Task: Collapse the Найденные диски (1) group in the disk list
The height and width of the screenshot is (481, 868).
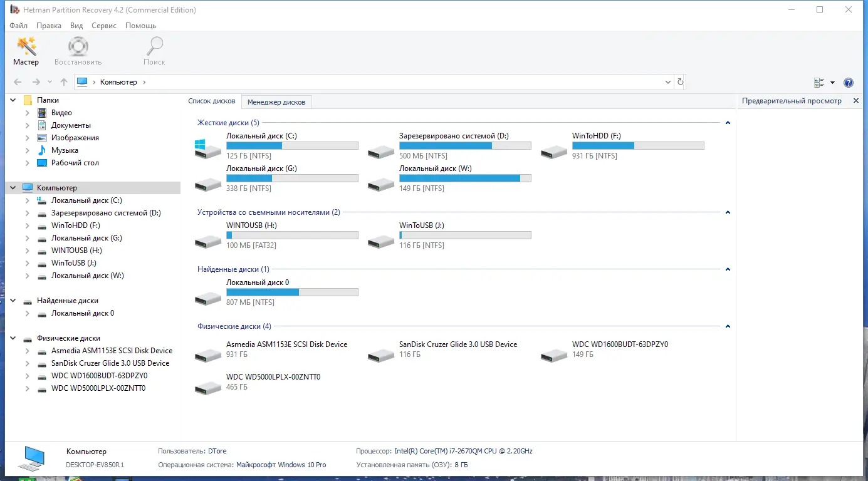Action: tap(728, 269)
